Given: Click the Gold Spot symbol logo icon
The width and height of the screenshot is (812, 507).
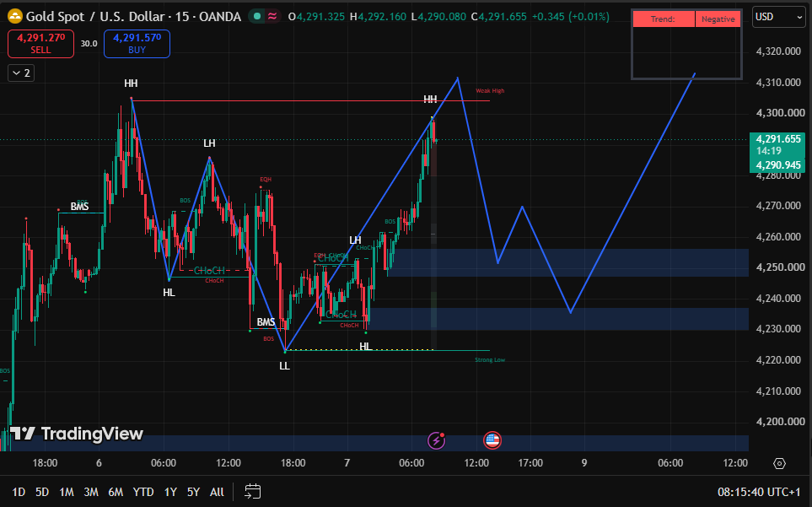Looking at the screenshot, I should coord(15,17).
